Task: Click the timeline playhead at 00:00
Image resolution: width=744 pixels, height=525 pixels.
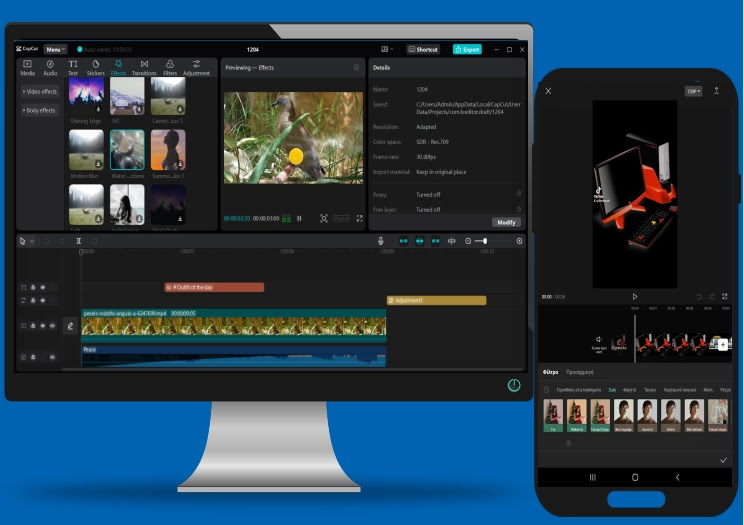Action: (x=81, y=252)
